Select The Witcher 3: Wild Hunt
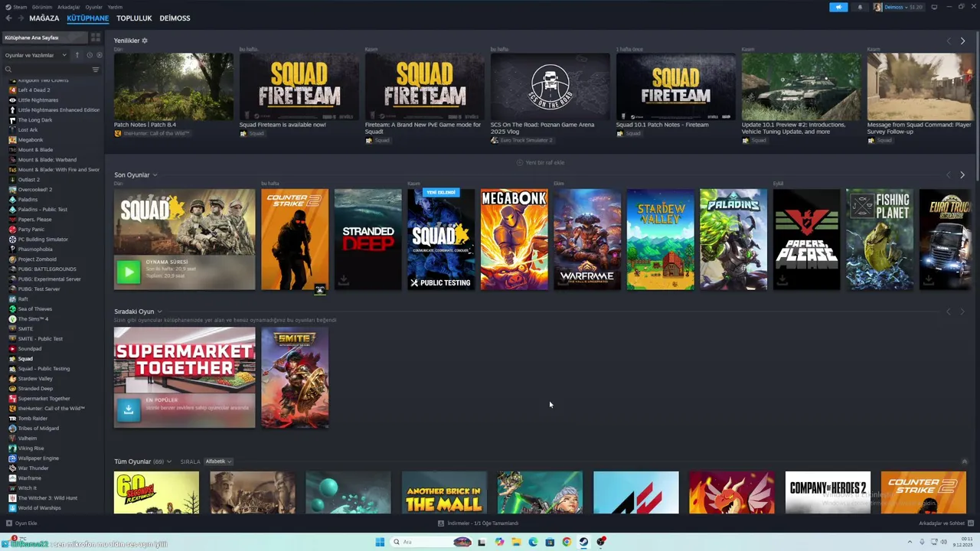980x551 pixels. pos(47,498)
